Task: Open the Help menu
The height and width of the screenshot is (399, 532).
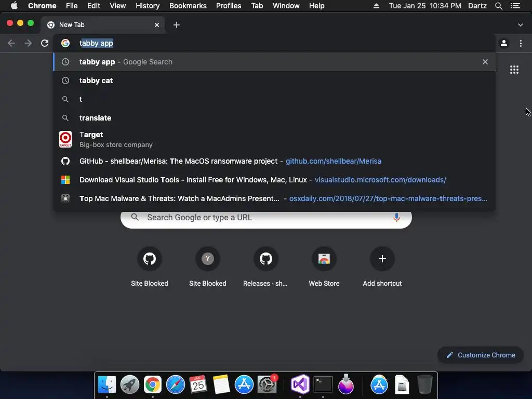Action: click(316, 6)
